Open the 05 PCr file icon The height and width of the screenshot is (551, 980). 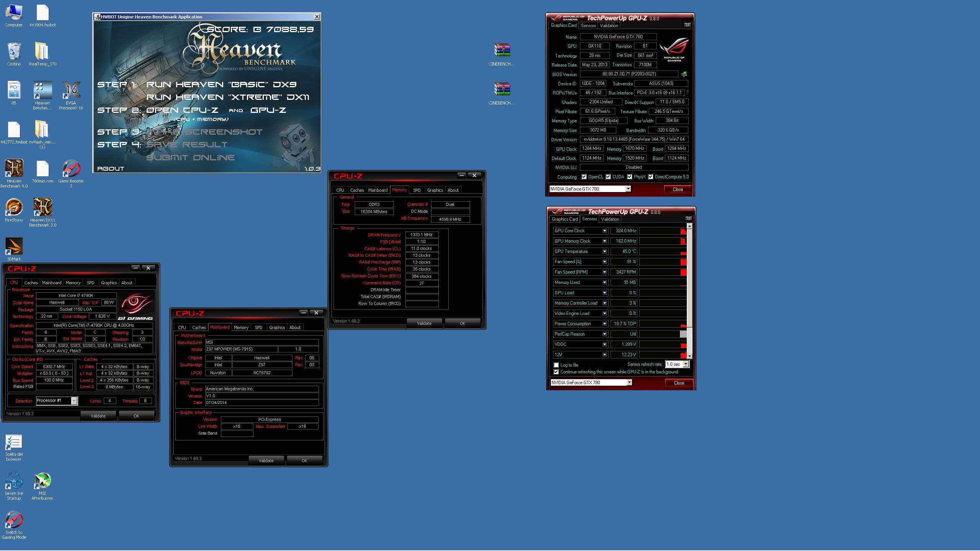coord(14,93)
